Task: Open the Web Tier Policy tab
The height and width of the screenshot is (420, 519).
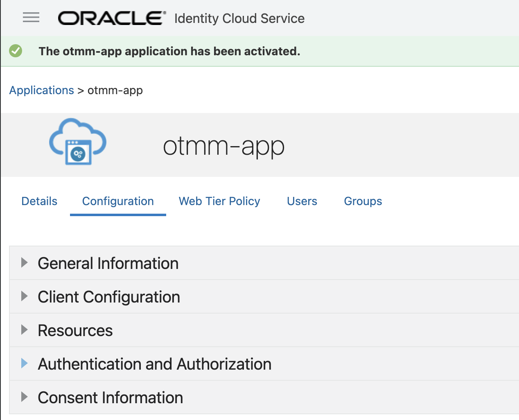Action: pos(219,201)
